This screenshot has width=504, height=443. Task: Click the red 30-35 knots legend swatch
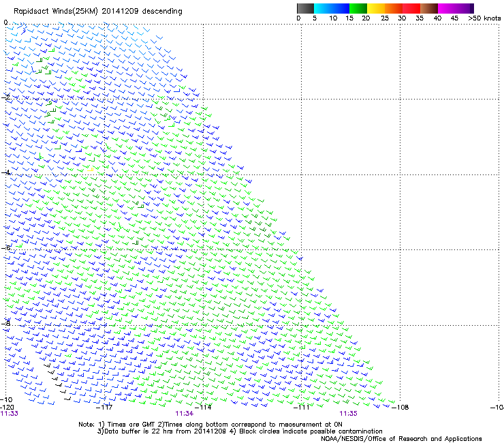[411, 8]
